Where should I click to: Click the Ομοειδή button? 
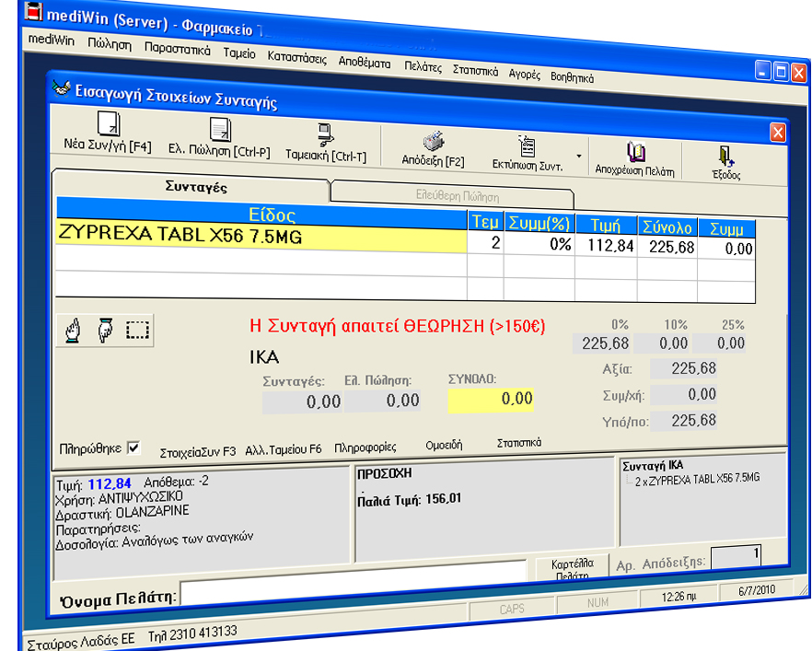[x=444, y=445]
